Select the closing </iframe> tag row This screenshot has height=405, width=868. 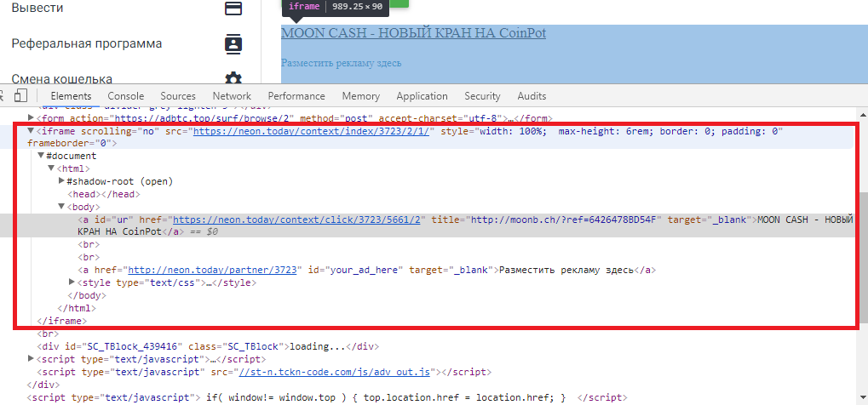pyautogui.click(x=62, y=321)
